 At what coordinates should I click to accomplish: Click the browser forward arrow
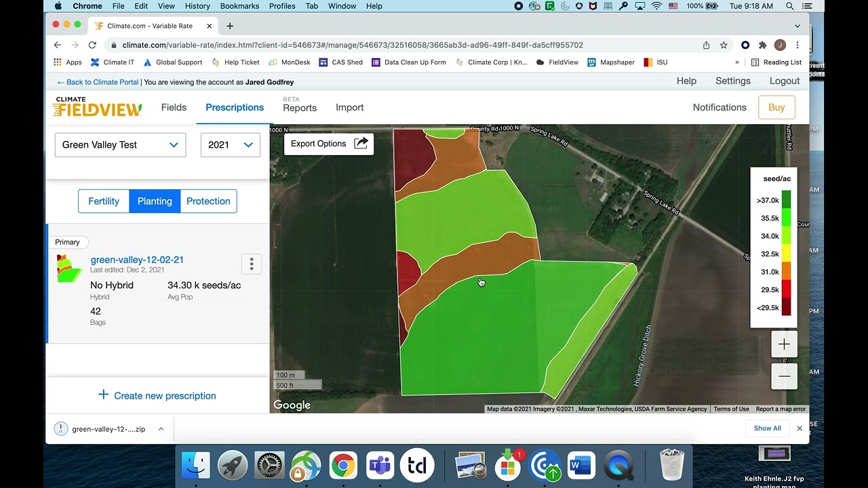[x=75, y=45]
